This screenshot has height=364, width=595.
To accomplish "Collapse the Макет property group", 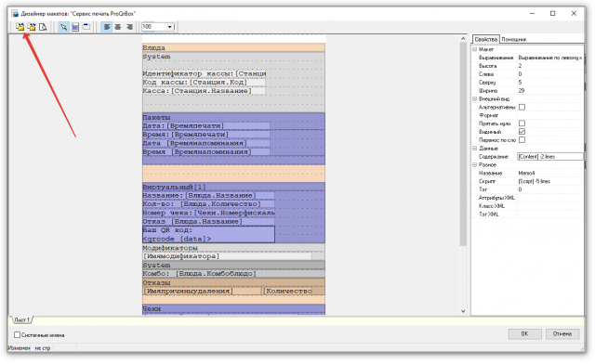I will coord(474,49).
